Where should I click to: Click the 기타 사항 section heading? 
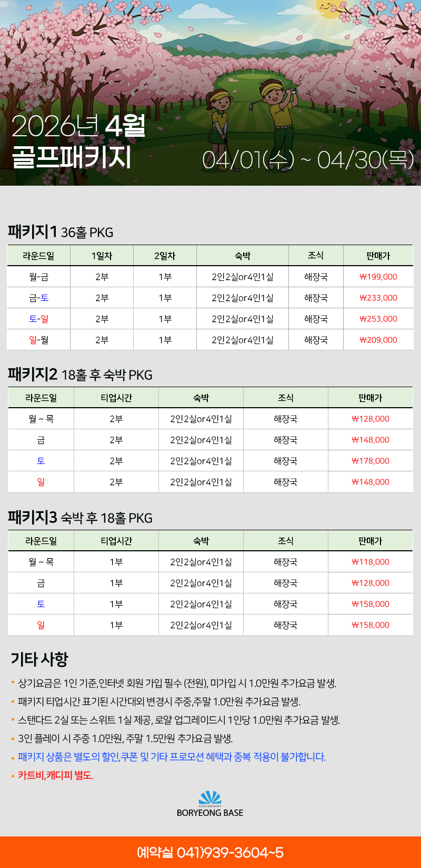click(39, 659)
